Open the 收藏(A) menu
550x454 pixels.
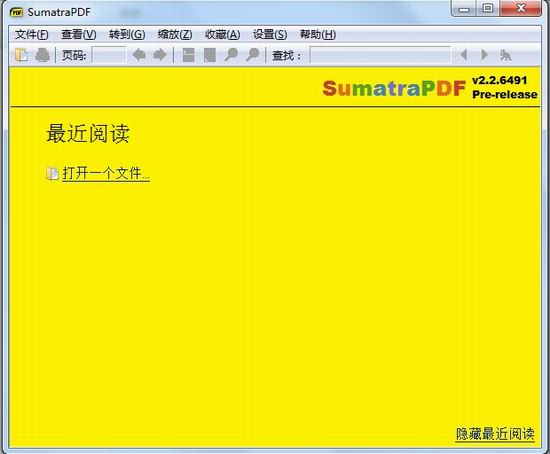(222, 34)
